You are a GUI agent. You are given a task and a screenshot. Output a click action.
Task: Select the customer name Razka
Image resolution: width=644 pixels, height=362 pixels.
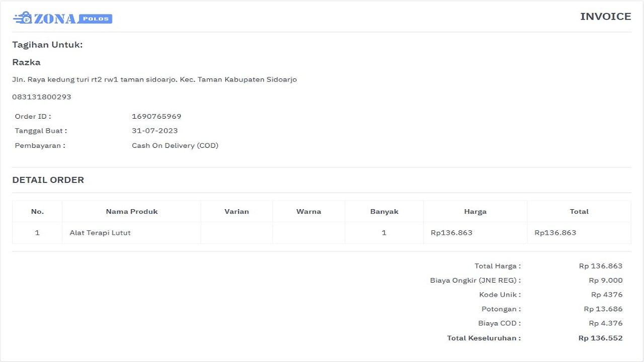tap(26, 62)
